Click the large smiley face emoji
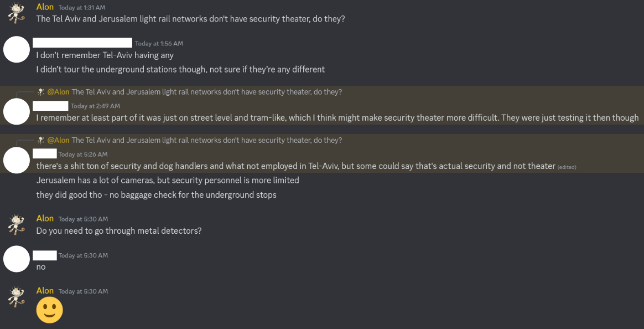This screenshot has height=329, width=644. point(50,310)
